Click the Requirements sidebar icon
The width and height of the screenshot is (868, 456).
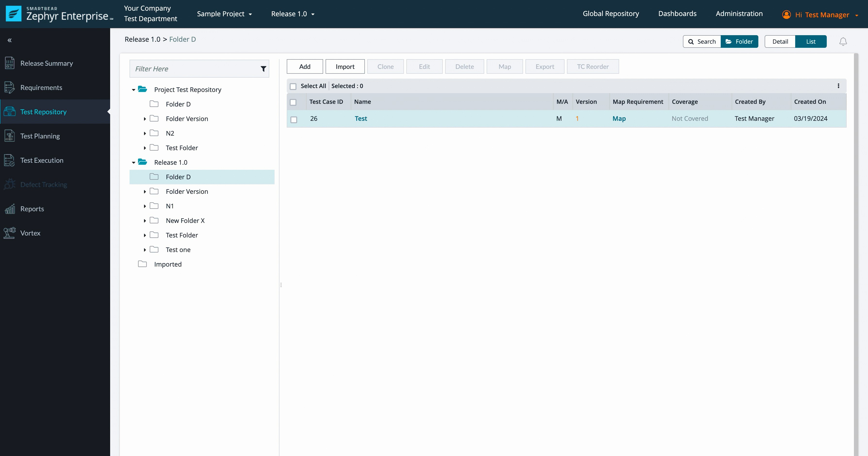point(10,87)
